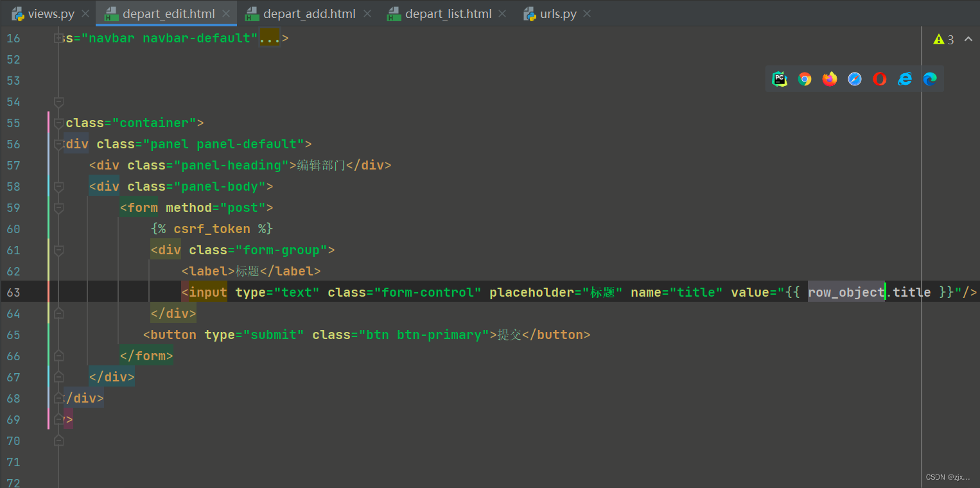Close the urls.py tab
Viewport: 980px width, 488px height.
586,13
